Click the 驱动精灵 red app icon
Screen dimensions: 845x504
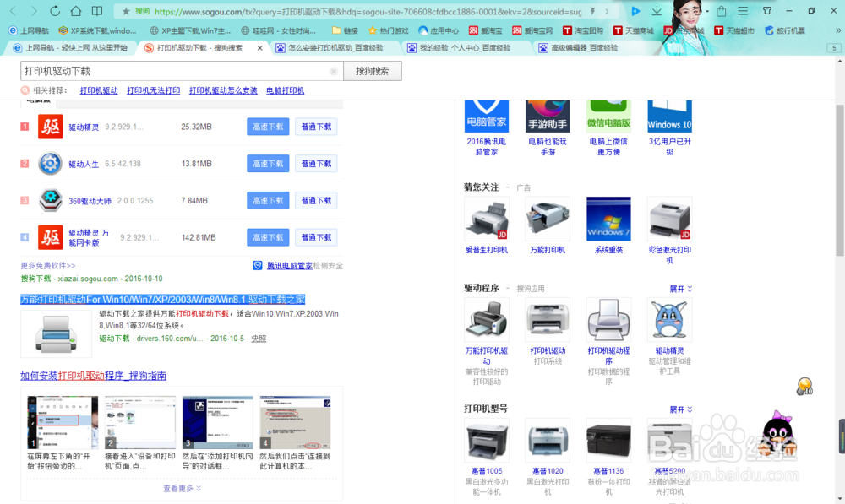pyautogui.click(x=50, y=127)
